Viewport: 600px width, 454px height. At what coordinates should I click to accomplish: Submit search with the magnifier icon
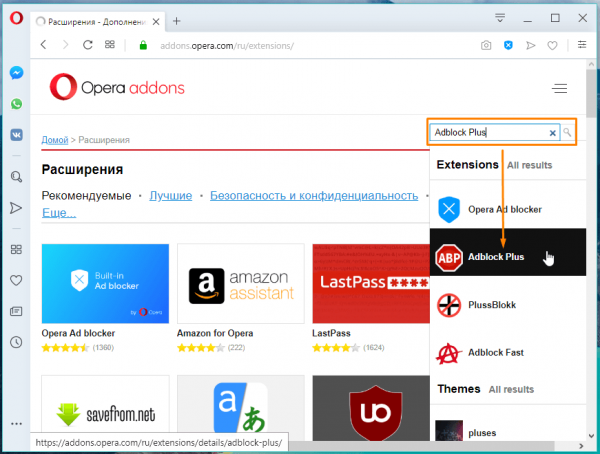[567, 132]
